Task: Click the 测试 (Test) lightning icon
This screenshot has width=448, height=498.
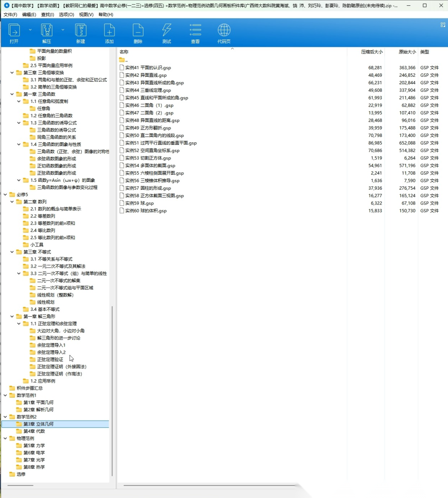Action: [167, 31]
